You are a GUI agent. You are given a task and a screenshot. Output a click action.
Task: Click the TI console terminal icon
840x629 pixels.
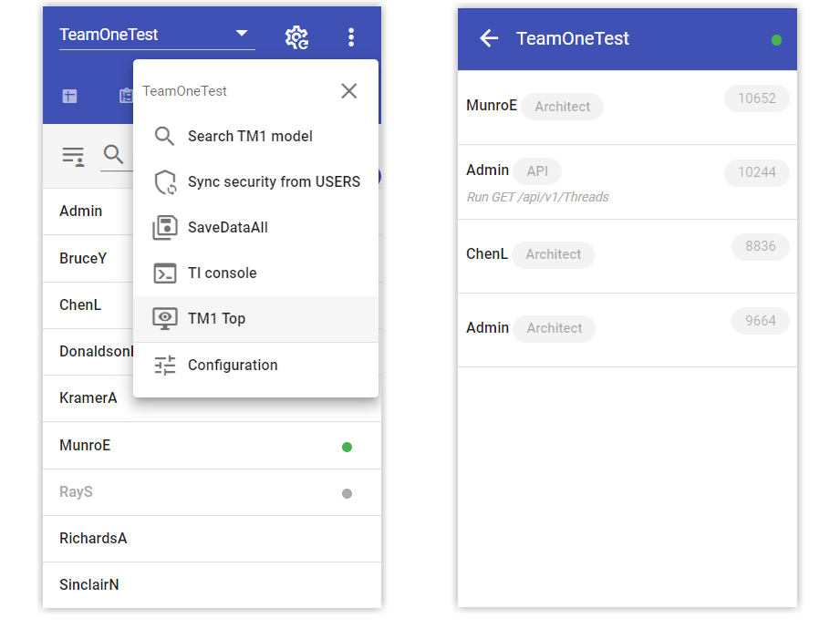(165, 273)
